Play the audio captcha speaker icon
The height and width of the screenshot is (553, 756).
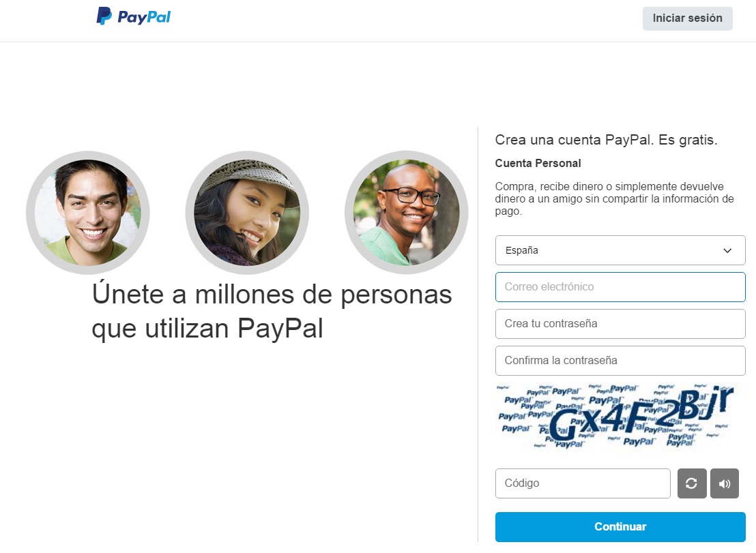(x=724, y=483)
